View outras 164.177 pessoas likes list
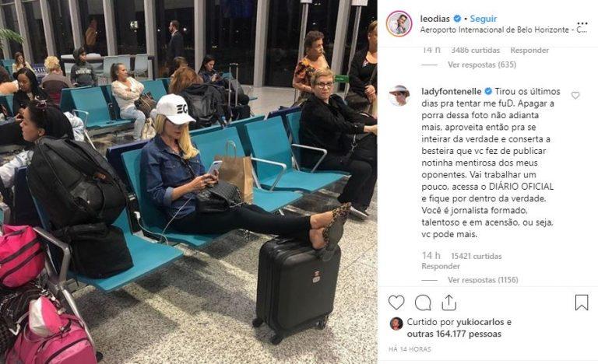Image resolution: width=598 pixels, height=364 pixels. pos(454,334)
